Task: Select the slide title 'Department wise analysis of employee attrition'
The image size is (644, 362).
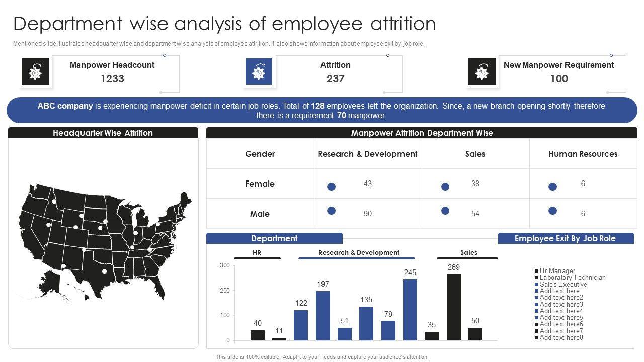Action: pyautogui.click(x=224, y=24)
